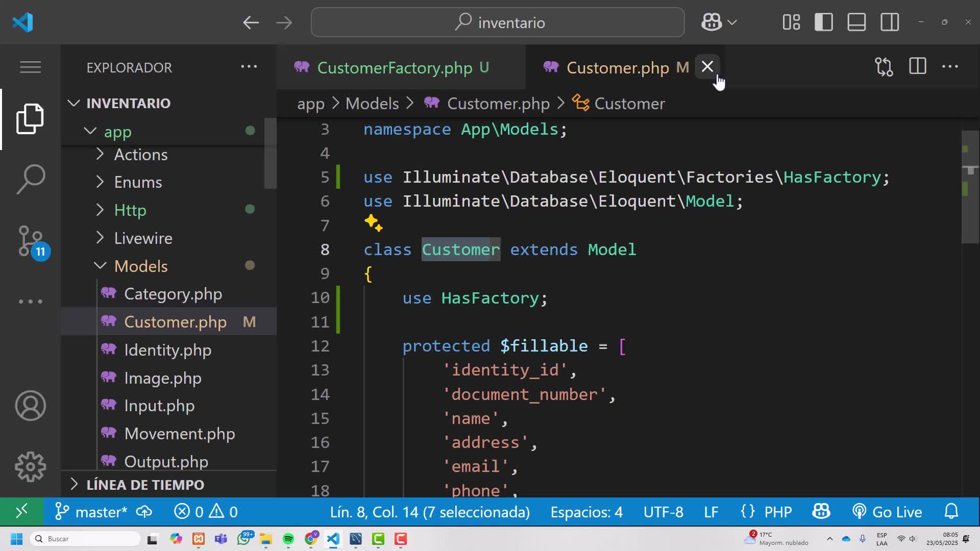Viewport: 980px width, 551px height.
Task: Open Copilot dropdown chevron in title bar
Action: [732, 22]
